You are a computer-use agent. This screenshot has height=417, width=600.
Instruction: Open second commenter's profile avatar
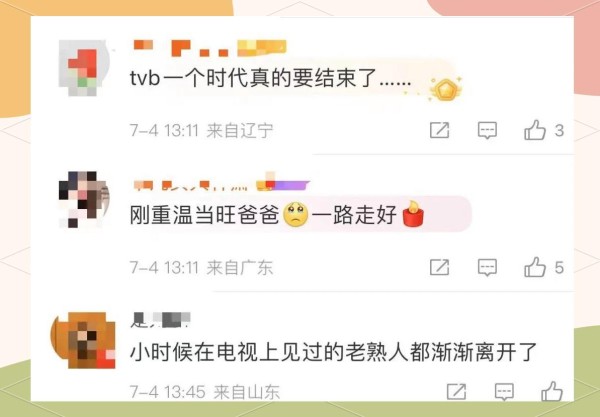click(x=83, y=199)
